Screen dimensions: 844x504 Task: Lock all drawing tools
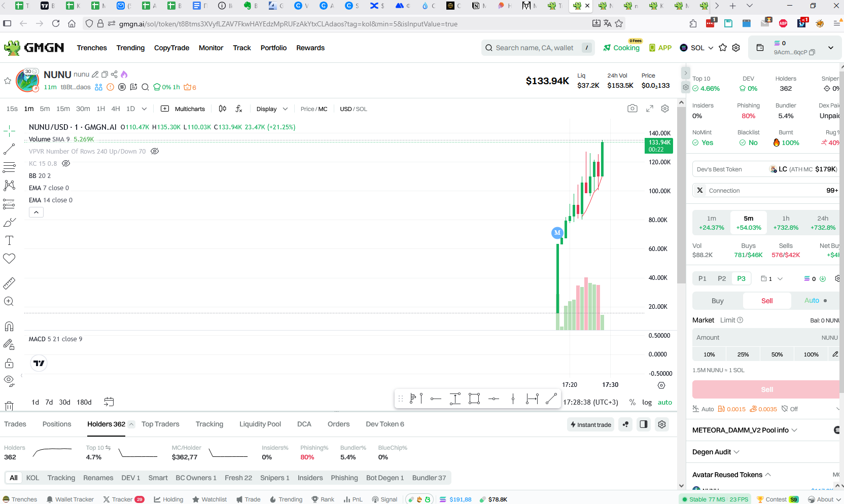click(9, 363)
